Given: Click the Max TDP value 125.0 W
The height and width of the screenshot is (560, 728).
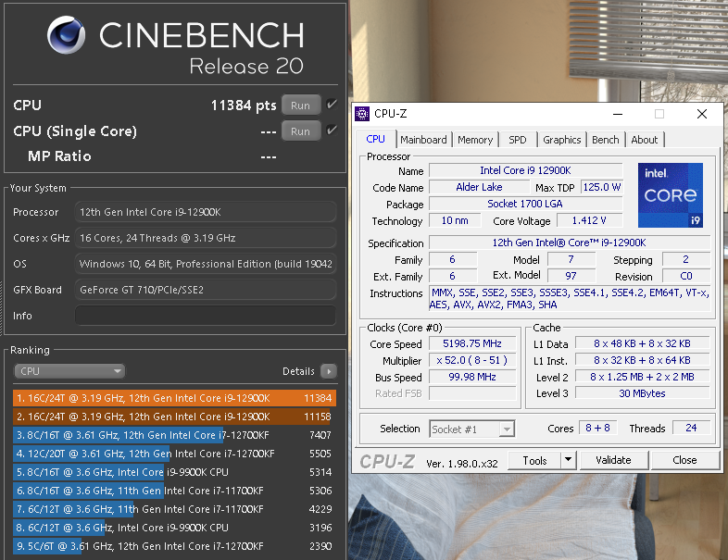Looking at the screenshot, I should click(602, 187).
